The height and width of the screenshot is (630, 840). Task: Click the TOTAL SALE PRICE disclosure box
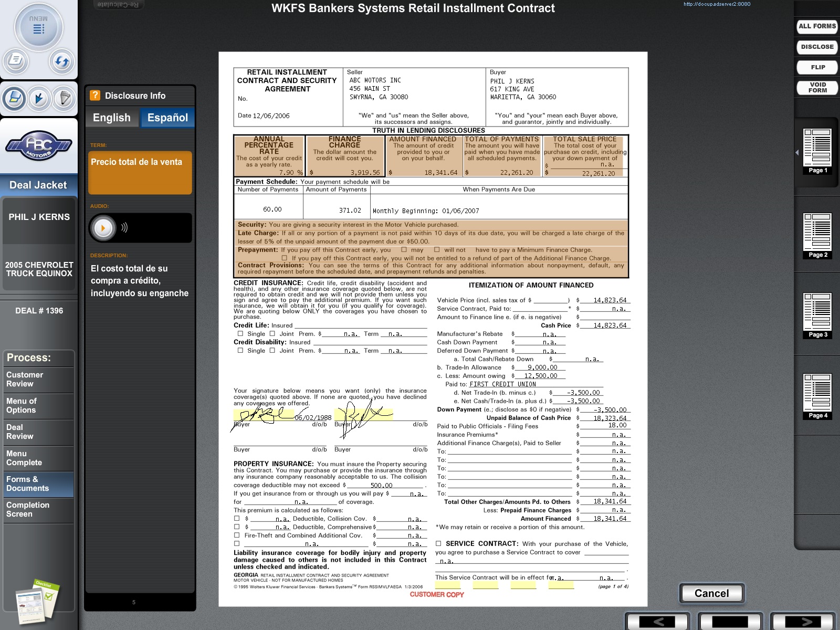pyautogui.click(x=584, y=156)
